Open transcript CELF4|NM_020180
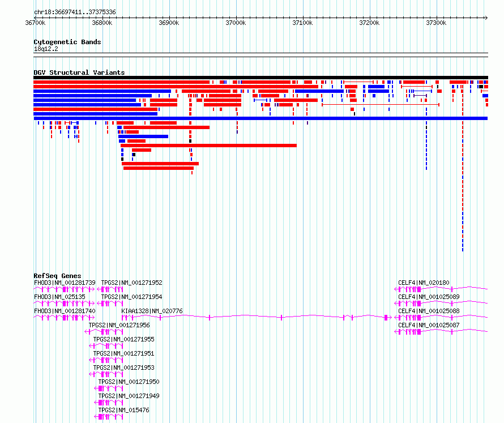 (x=424, y=283)
